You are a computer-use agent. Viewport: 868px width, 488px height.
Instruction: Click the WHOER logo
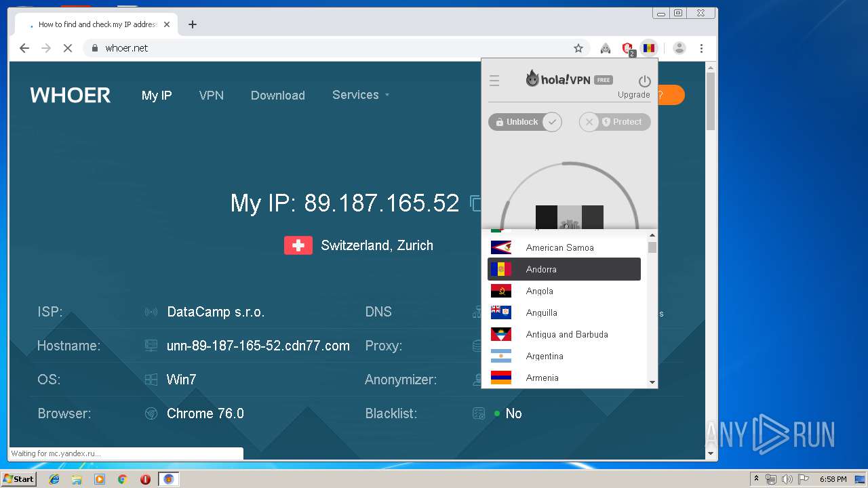[71, 96]
